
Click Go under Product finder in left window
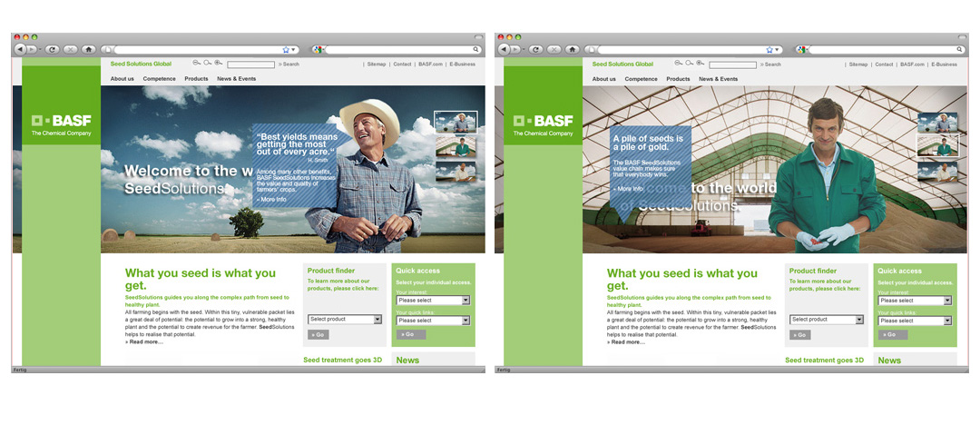click(318, 335)
